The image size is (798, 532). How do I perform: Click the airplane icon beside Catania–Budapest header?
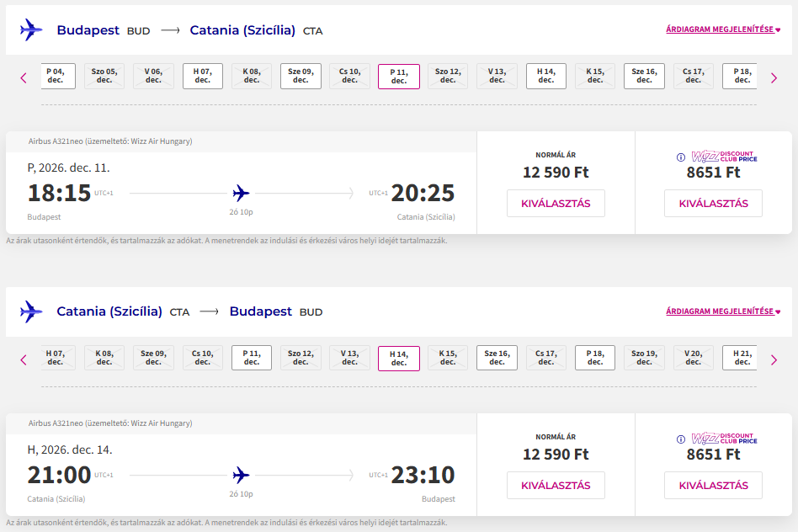coord(31,311)
